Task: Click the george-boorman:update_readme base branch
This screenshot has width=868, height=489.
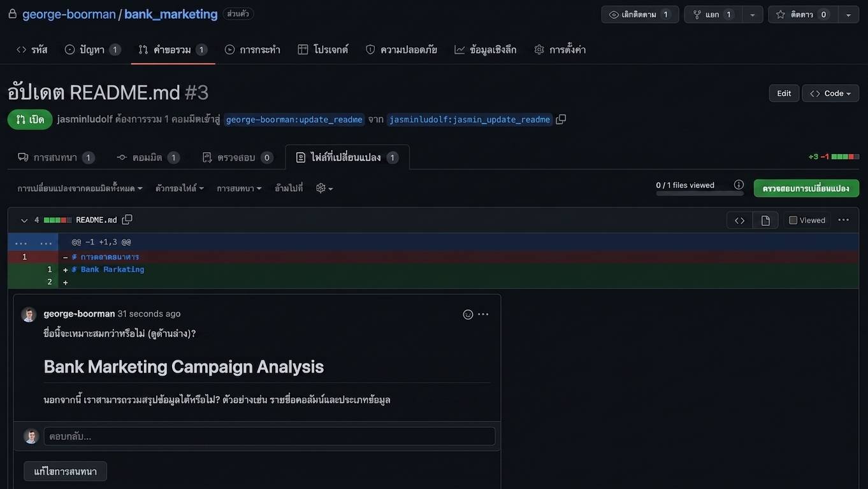Action: [x=294, y=120]
